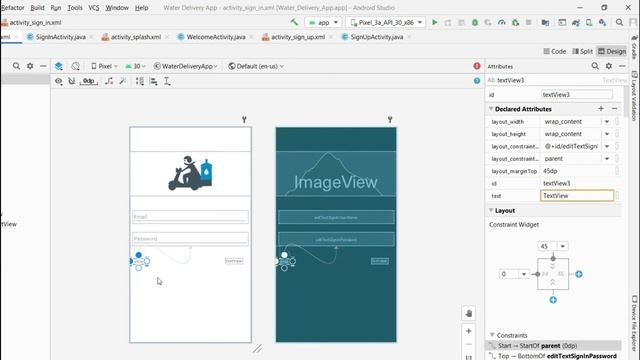Run the app with the green play icon
640x360 pixels.
point(435,22)
